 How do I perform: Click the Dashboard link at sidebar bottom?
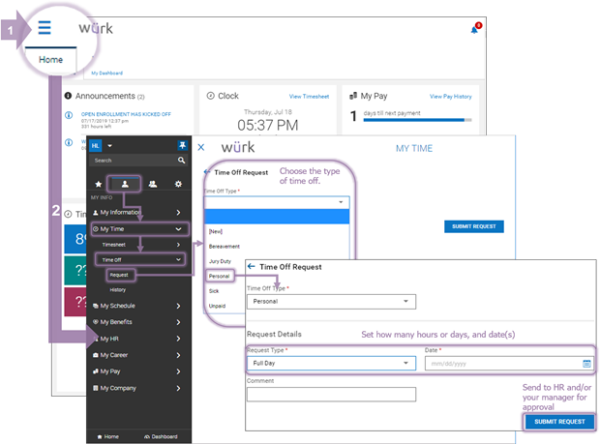pos(161,436)
